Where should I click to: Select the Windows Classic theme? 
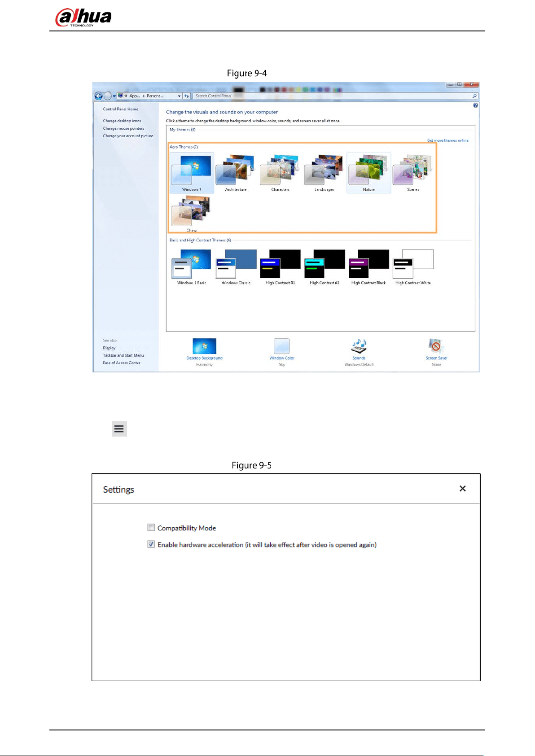[x=236, y=267]
